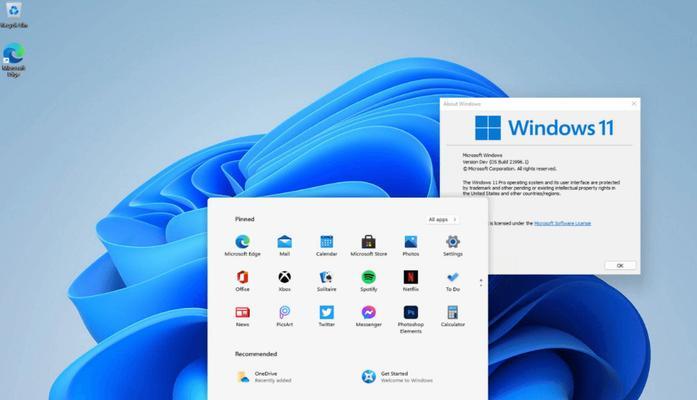Click the "Microsoft Windows" text line
Screen dimensions: 697x400
click(482, 155)
